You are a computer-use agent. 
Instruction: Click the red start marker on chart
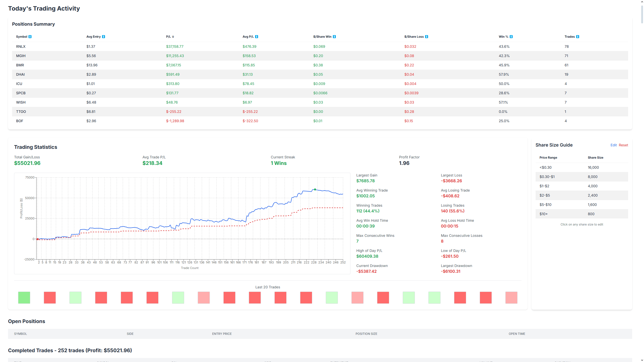[x=37, y=239]
